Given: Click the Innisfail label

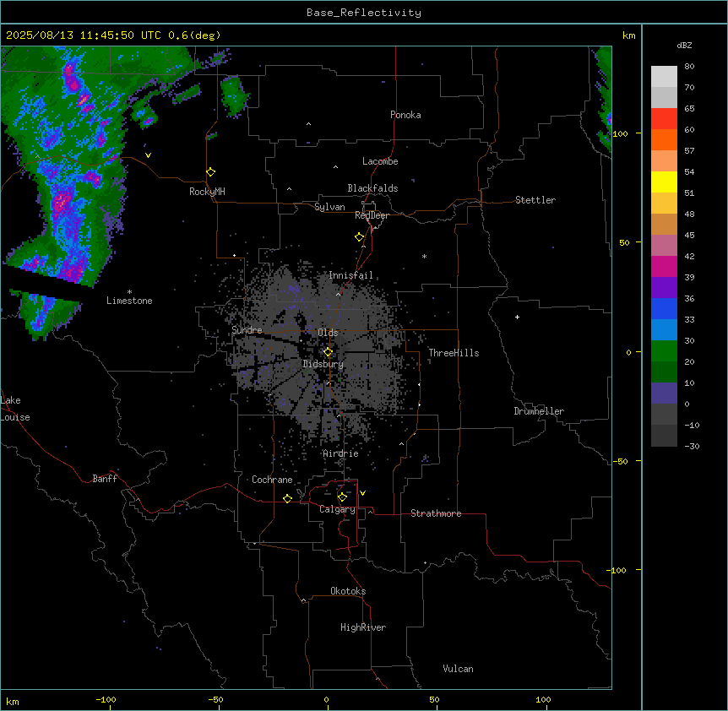Looking at the screenshot, I should (x=350, y=275).
